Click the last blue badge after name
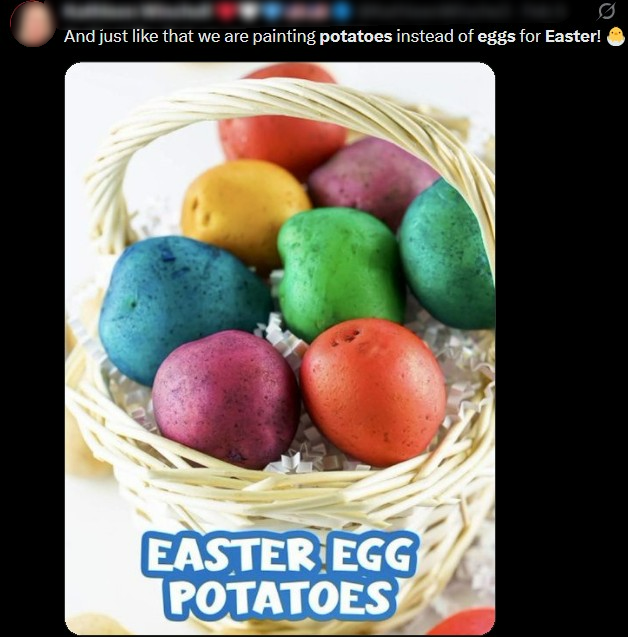This screenshot has width=628, height=637. [x=342, y=12]
